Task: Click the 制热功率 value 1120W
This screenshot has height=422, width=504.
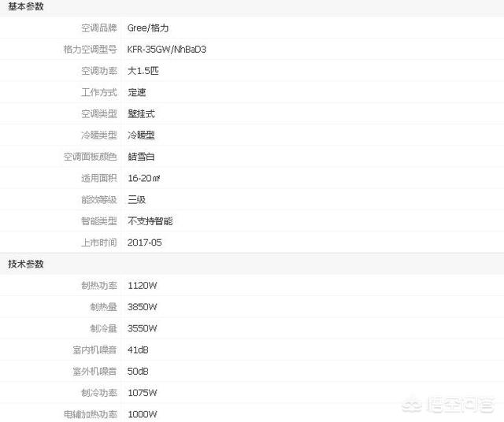Action: click(143, 286)
